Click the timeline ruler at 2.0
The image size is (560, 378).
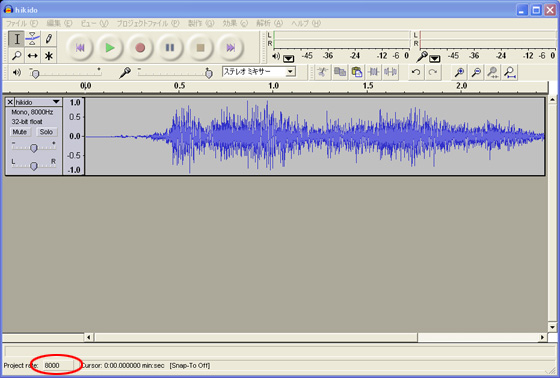pyautogui.click(x=461, y=86)
